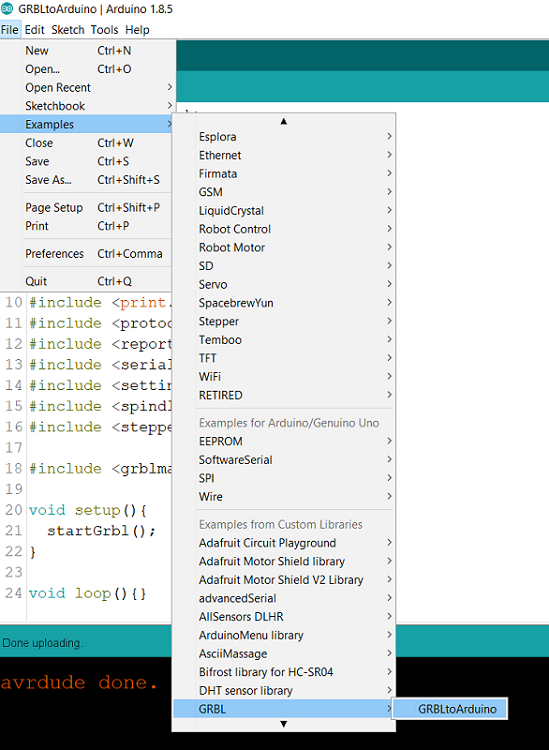Image resolution: width=549 pixels, height=750 pixels.
Task: Choose Save As... in File menu
Action: tap(86, 180)
